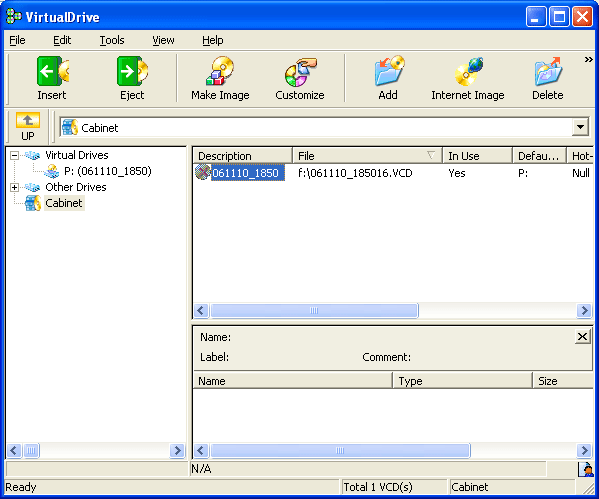Image resolution: width=599 pixels, height=499 pixels.
Task: Open the Edit menu
Action: [x=62, y=40]
